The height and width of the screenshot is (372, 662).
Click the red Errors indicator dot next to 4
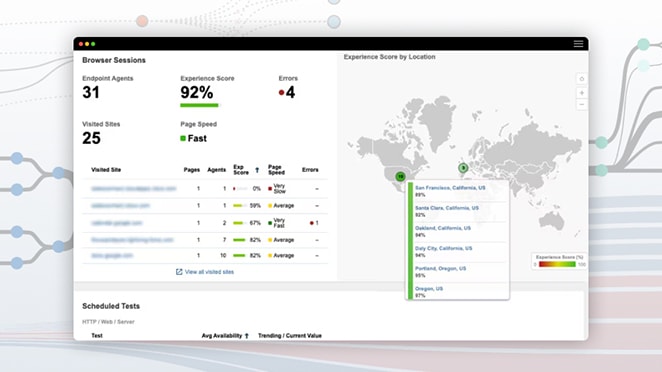[281, 92]
